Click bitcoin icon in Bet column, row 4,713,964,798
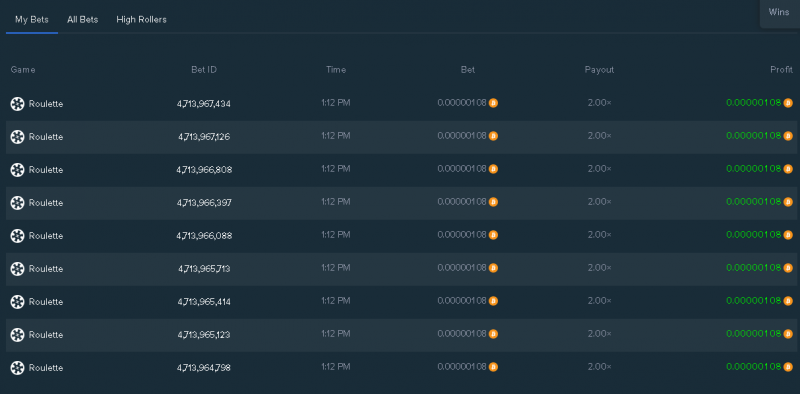 pyautogui.click(x=493, y=367)
